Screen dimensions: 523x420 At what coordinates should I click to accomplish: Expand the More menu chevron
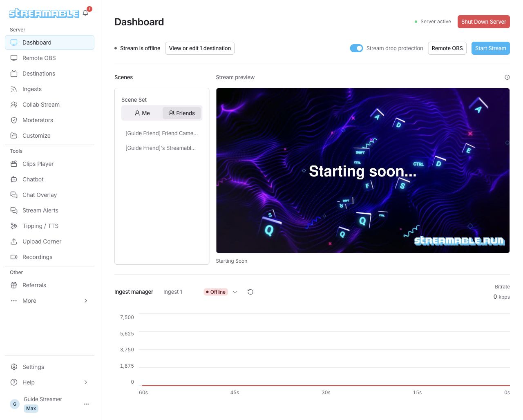(x=86, y=301)
